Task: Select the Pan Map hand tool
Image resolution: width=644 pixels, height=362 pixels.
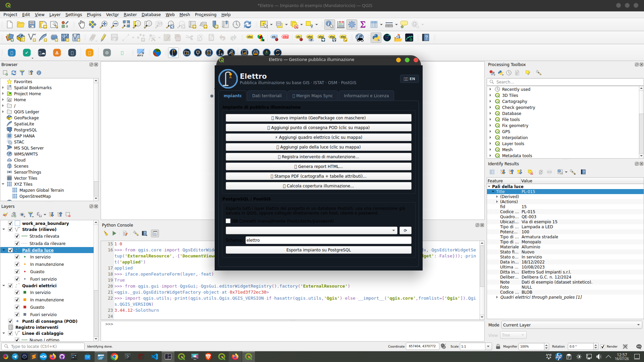Action: (82, 24)
